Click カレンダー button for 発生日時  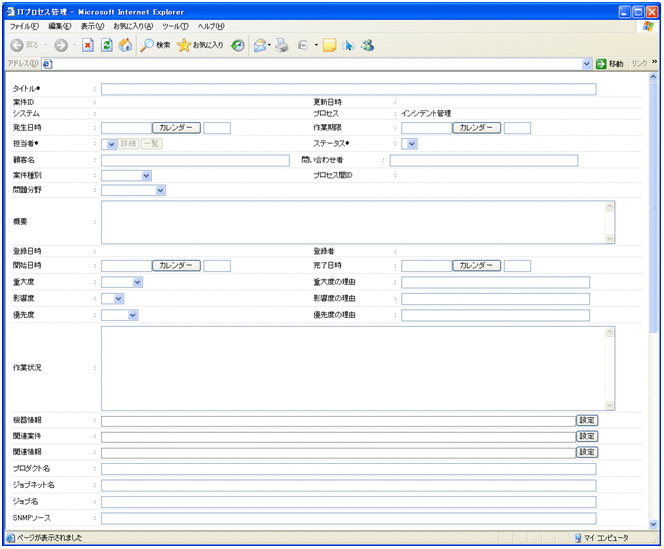[x=176, y=128]
